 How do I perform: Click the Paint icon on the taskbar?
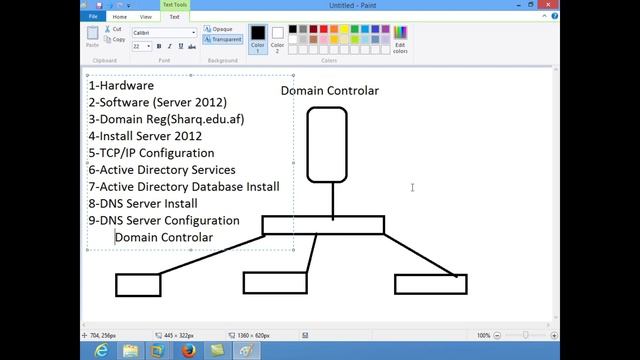coord(247,351)
